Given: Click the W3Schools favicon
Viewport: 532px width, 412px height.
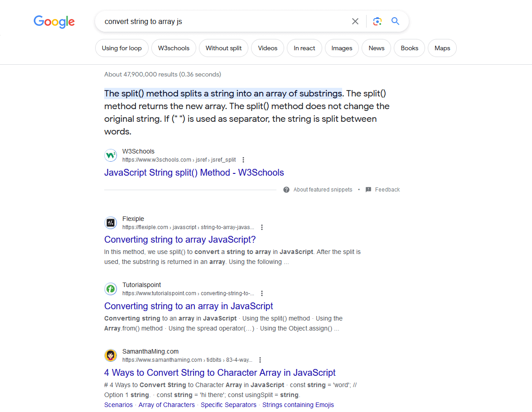Looking at the screenshot, I should 111,156.
